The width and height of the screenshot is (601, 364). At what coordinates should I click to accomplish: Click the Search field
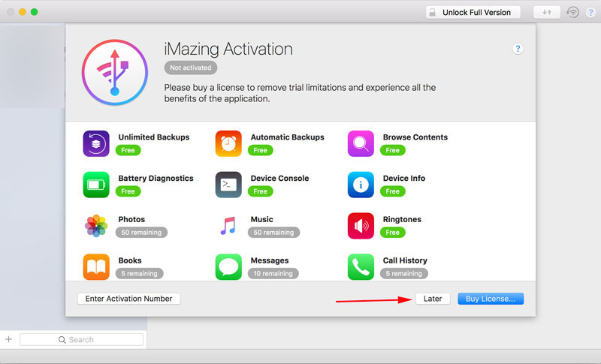pyautogui.click(x=82, y=339)
